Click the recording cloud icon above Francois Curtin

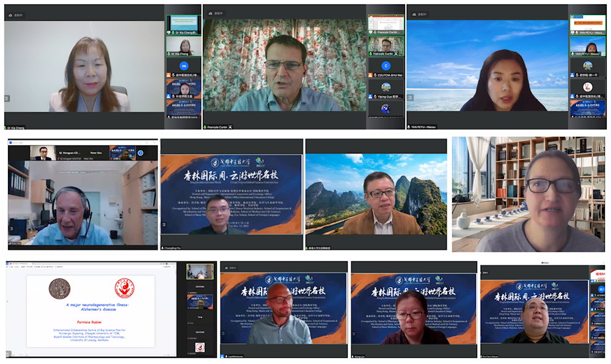pos(210,13)
